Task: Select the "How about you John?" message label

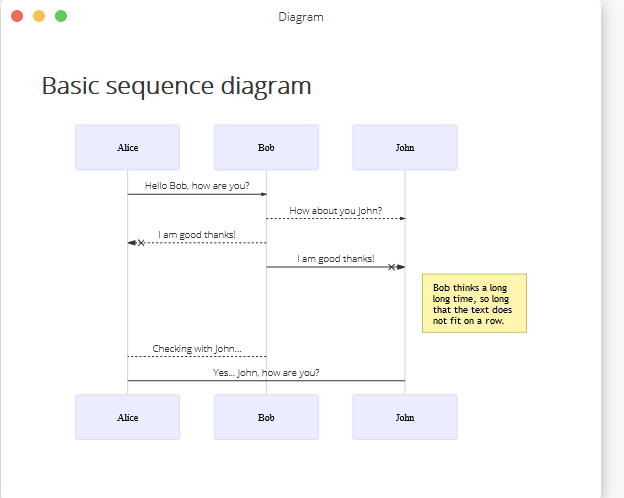Action: tap(335, 210)
